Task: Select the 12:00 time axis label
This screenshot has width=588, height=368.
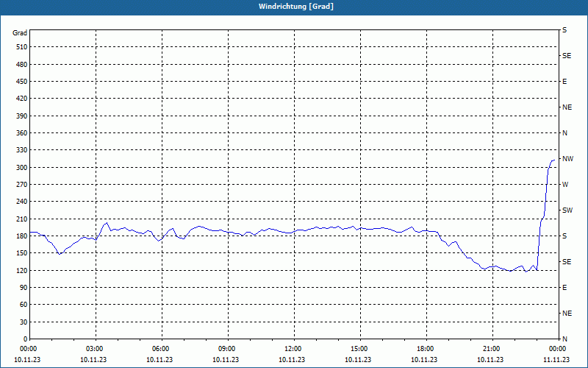Action: [294, 349]
